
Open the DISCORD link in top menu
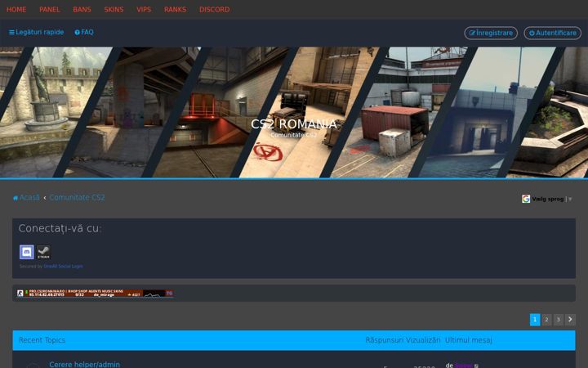(215, 10)
